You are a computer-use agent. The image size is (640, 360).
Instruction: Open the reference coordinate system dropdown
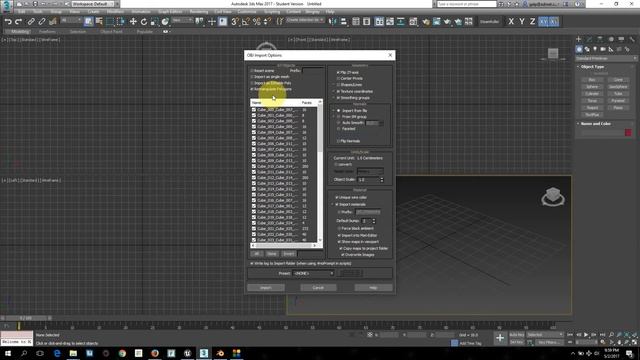tap(182, 20)
